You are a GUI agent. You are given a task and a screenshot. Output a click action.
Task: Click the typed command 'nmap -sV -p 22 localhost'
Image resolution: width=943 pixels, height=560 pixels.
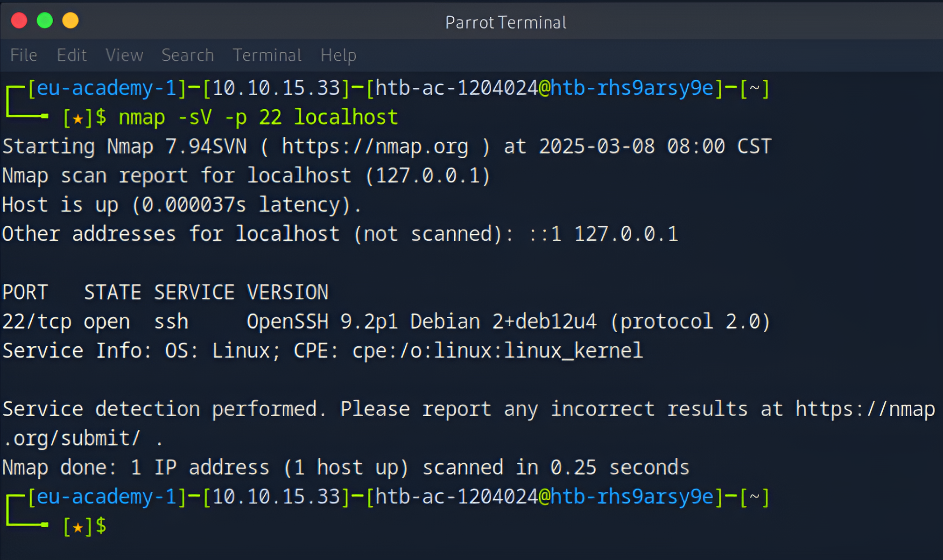tap(258, 117)
